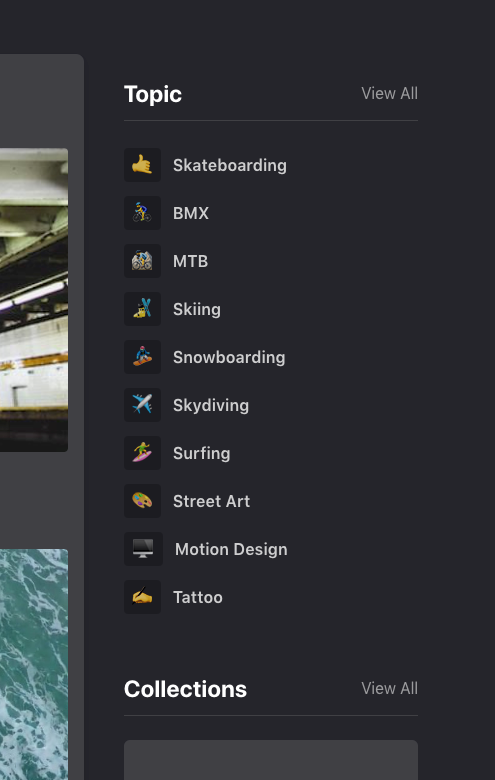Select the writing hand Tattoo icon
The width and height of the screenshot is (495, 780).
[142, 597]
